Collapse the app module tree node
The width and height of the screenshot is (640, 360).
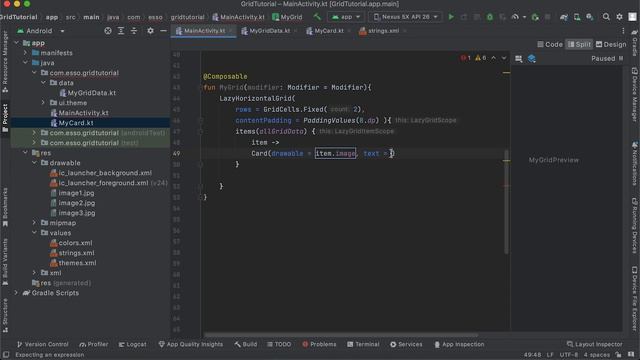point(17,43)
